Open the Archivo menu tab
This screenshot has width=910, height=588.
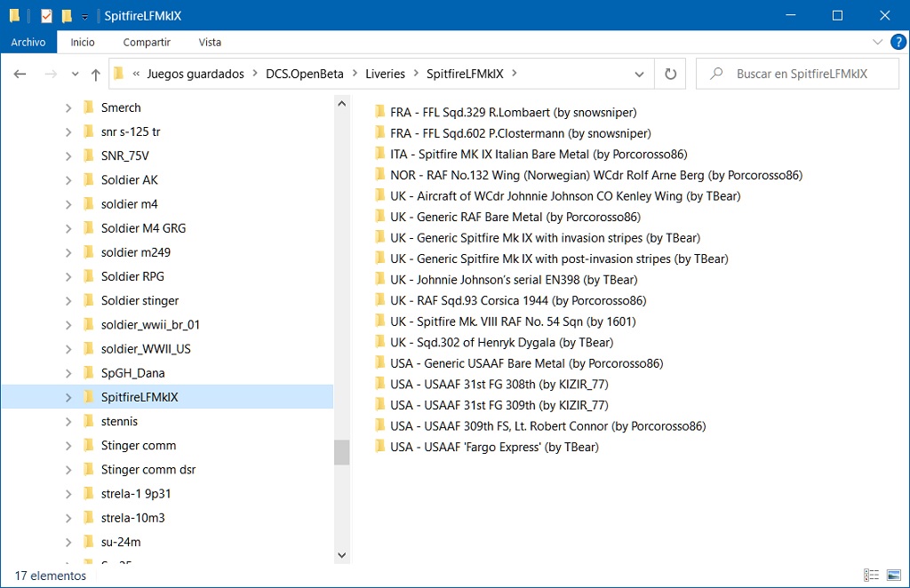click(28, 42)
